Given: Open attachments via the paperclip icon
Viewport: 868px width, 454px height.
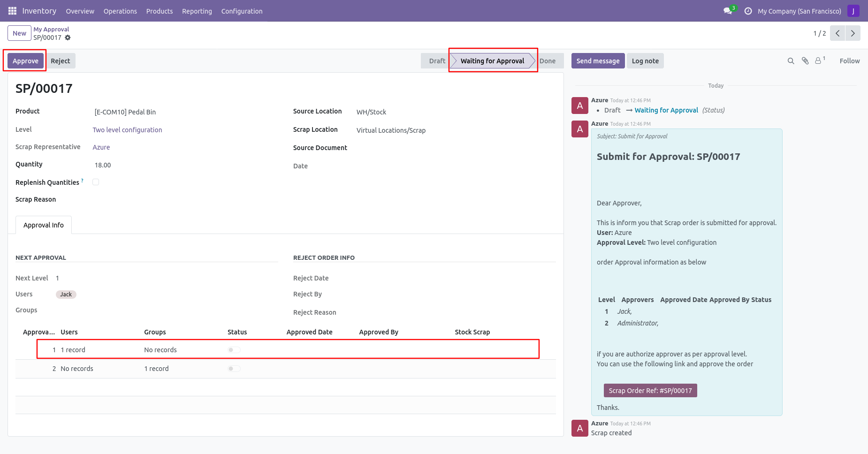Looking at the screenshot, I should tap(805, 61).
